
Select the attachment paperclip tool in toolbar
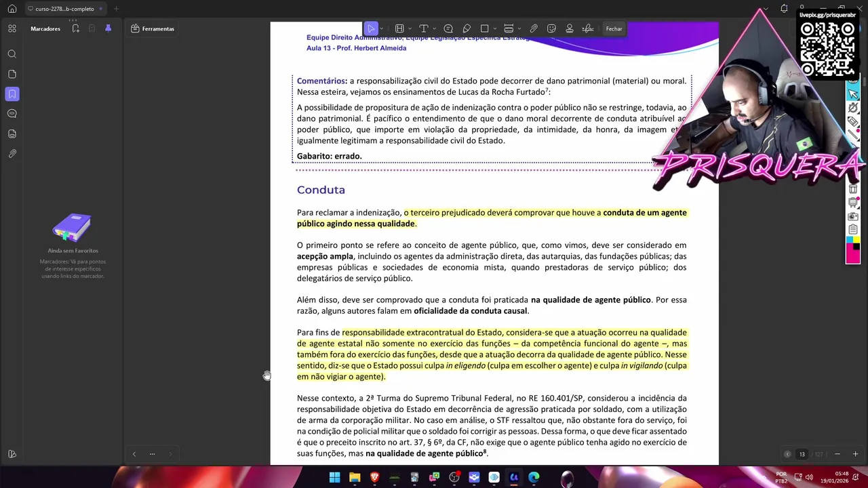click(x=534, y=28)
